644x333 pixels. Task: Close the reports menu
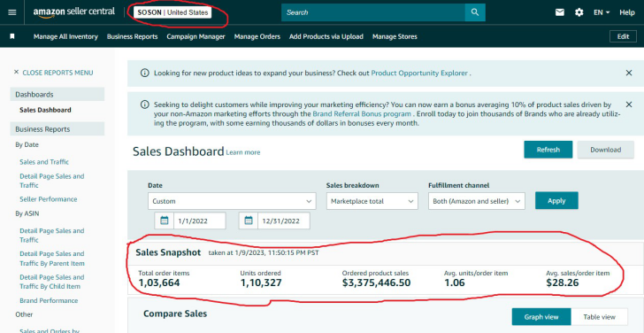[x=53, y=73]
